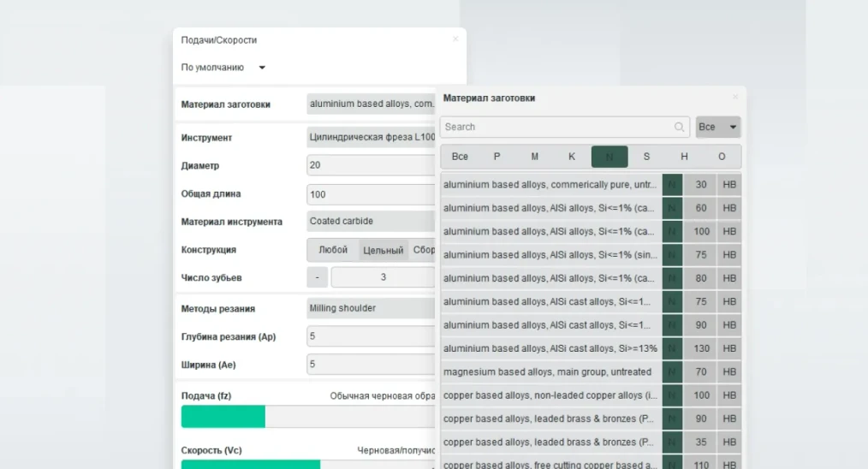
Task: Decrease Число зубьев with the minus button
Action: point(318,277)
